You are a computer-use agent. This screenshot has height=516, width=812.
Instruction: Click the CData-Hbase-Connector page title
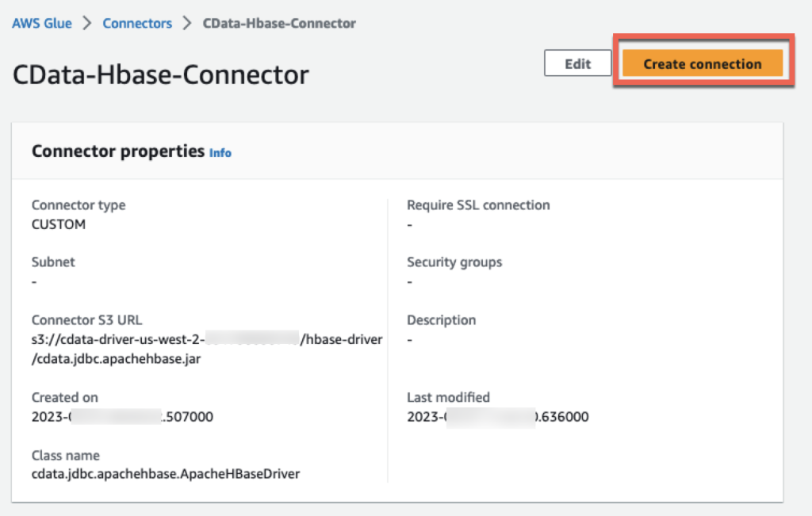(161, 75)
